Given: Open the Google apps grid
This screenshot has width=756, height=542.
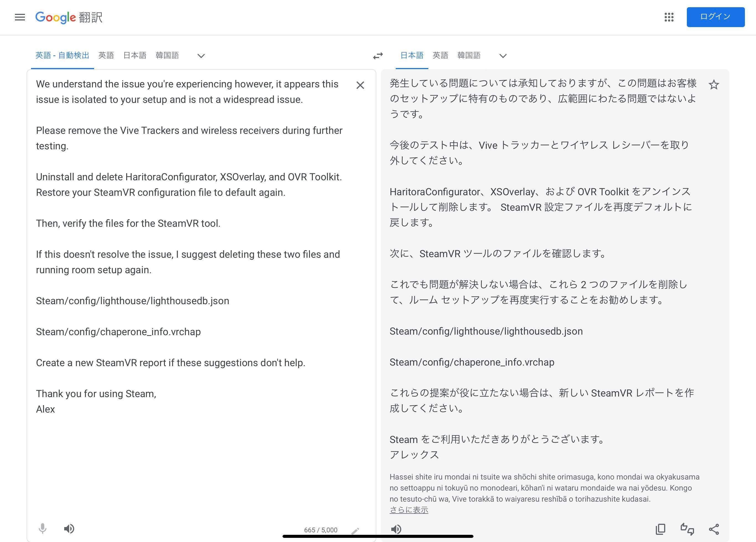Looking at the screenshot, I should pos(669,17).
